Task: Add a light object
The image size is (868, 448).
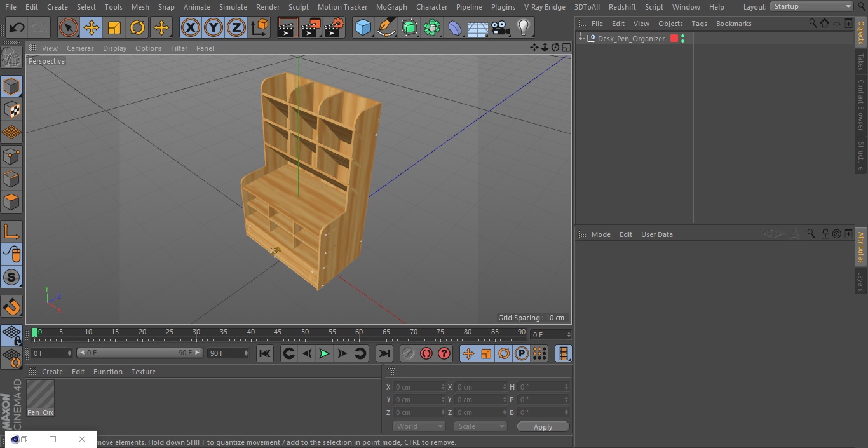Action: coord(524,28)
